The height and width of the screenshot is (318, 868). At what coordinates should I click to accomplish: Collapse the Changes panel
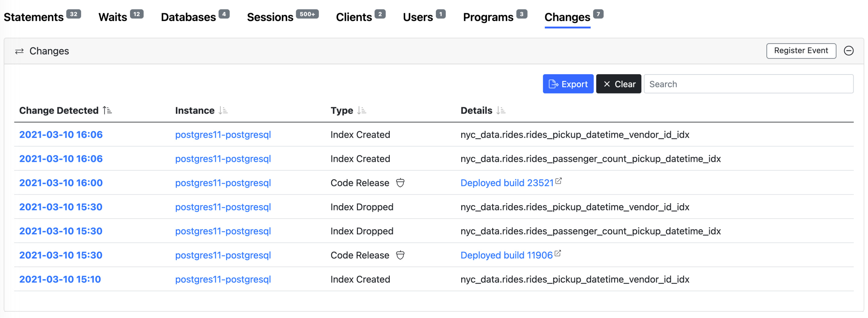tap(848, 51)
